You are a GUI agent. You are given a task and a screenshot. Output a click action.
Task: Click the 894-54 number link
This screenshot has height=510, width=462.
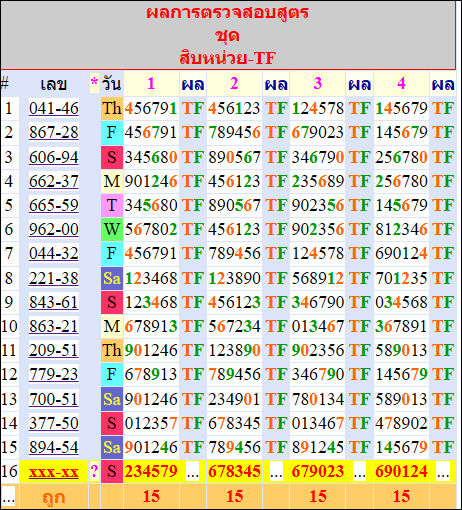tap(54, 447)
